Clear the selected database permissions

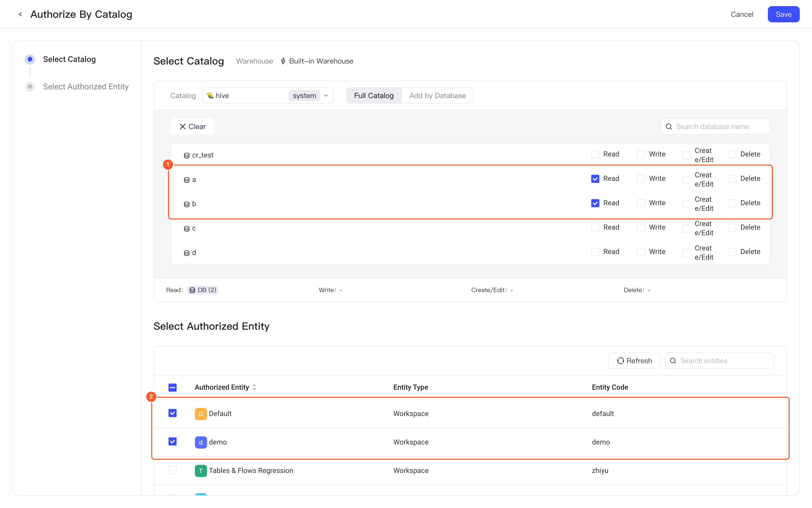(x=192, y=127)
